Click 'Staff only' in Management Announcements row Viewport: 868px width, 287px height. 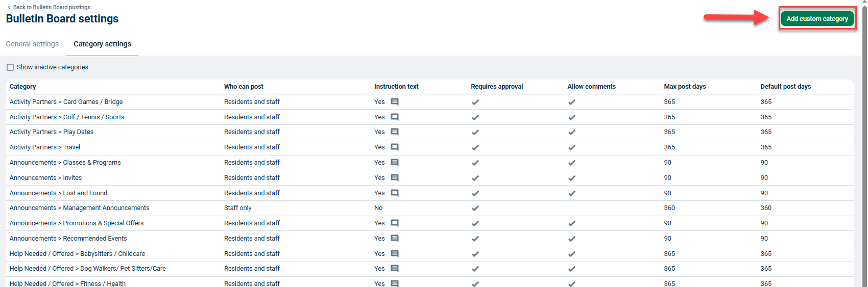(x=238, y=208)
